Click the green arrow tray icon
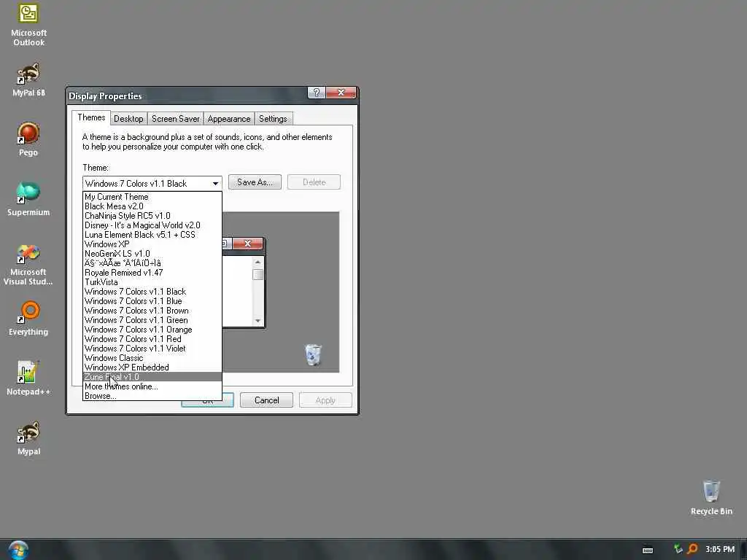The image size is (747, 560). 678,549
